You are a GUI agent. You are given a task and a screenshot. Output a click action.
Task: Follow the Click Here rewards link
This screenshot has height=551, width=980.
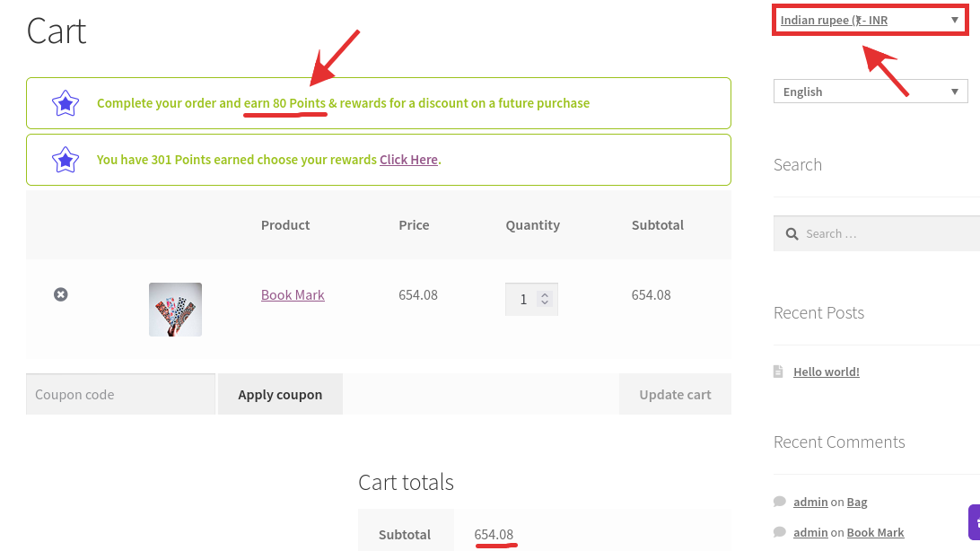(408, 160)
